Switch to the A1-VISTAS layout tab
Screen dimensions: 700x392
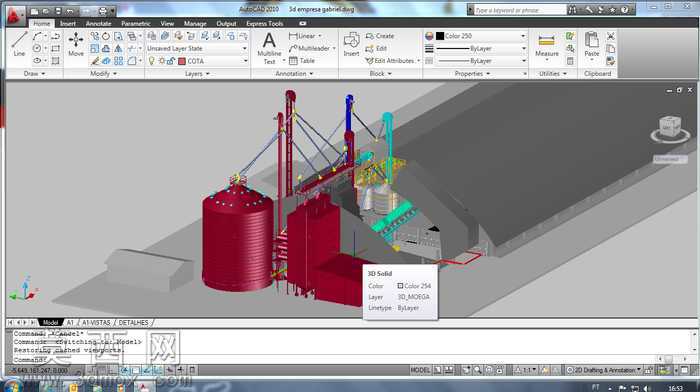(x=96, y=322)
